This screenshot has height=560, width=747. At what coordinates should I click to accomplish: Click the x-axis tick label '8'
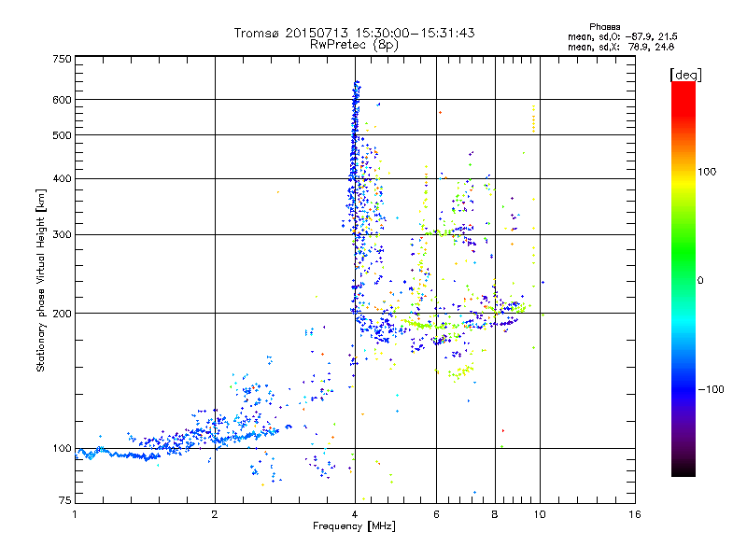(x=495, y=514)
